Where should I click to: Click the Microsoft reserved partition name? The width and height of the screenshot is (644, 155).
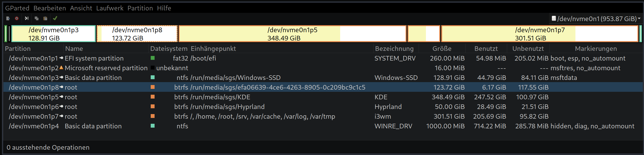[x=106, y=68]
